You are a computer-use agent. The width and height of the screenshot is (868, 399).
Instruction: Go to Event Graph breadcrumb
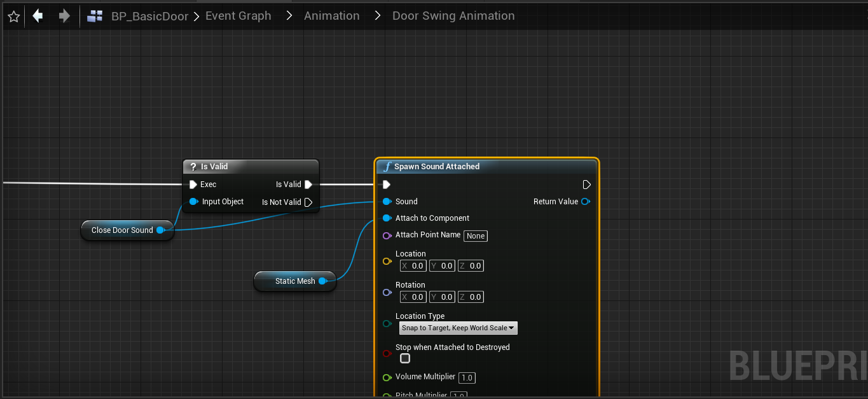(238, 16)
